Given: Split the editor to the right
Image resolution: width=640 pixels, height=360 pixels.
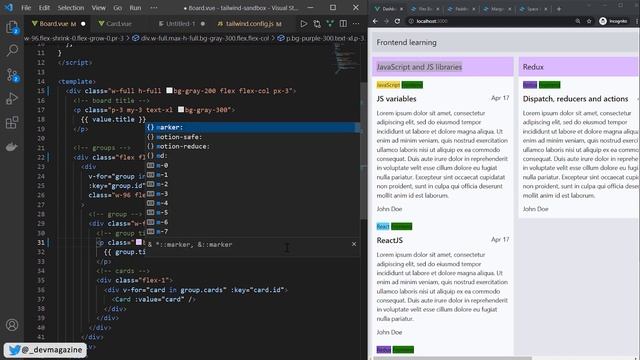Looking at the screenshot, I should (x=343, y=24).
